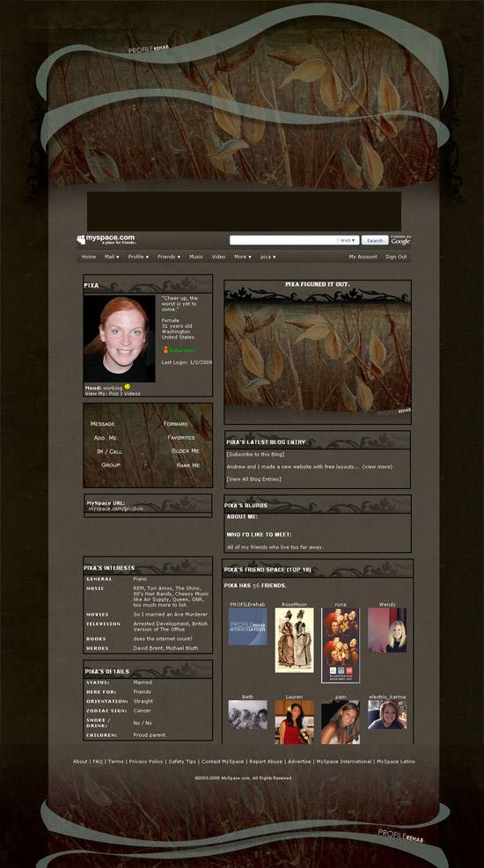Image resolution: width=484 pixels, height=868 pixels.
Task: Click Message in contact box
Action: tap(102, 424)
